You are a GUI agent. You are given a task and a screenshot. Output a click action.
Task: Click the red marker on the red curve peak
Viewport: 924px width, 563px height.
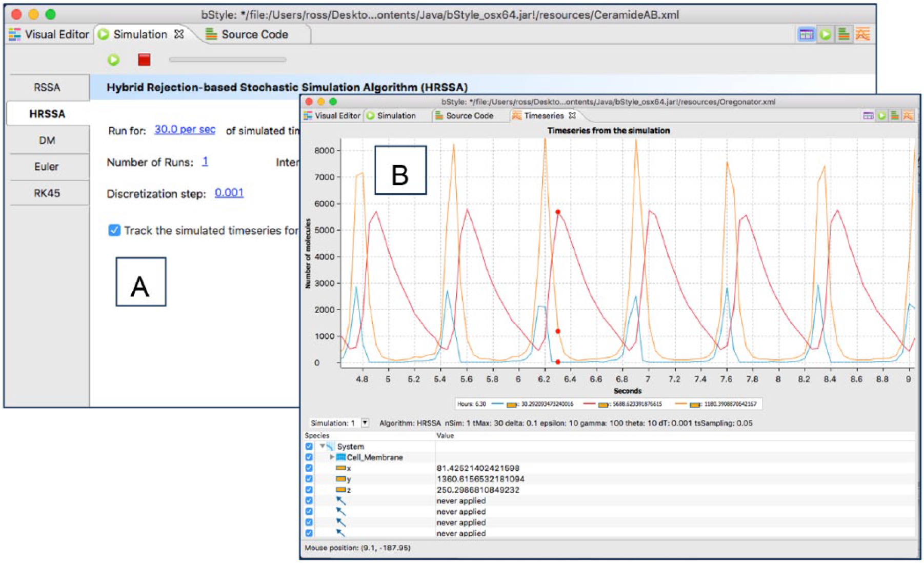click(558, 212)
